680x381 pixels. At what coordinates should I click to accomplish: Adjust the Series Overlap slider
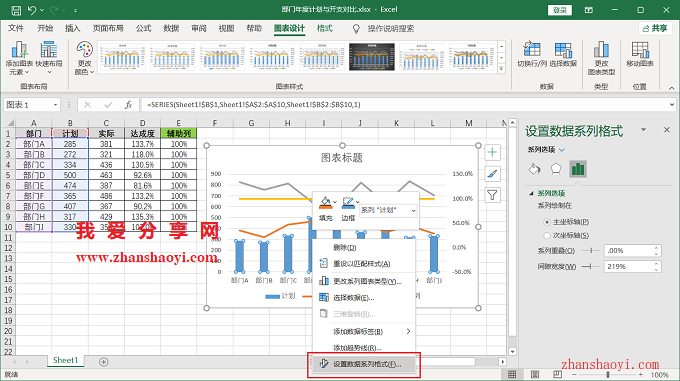(591, 251)
